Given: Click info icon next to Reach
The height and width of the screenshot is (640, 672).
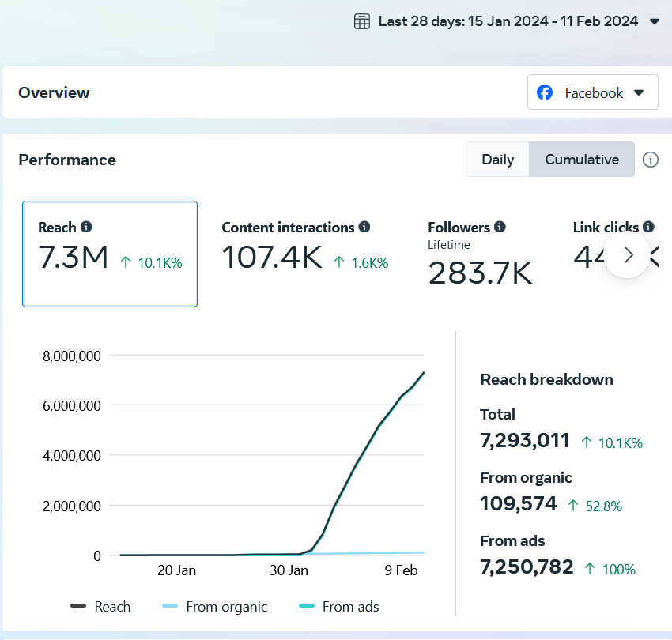Looking at the screenshot, I should click(x=87, y=227).
